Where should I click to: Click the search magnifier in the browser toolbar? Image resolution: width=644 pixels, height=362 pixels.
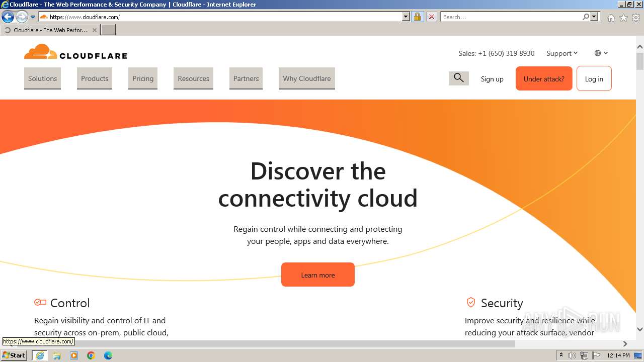click(x=586, y=17)
